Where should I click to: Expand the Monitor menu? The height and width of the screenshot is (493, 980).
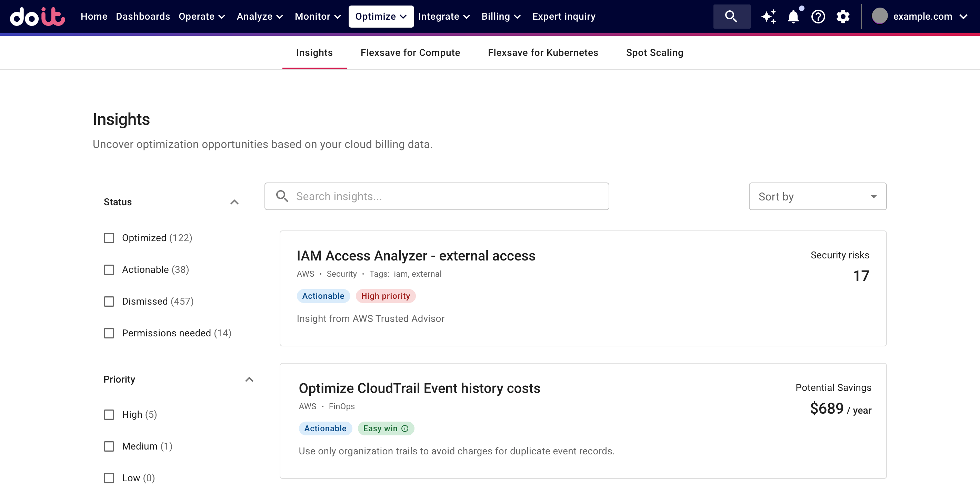click(x=318, y=16)
